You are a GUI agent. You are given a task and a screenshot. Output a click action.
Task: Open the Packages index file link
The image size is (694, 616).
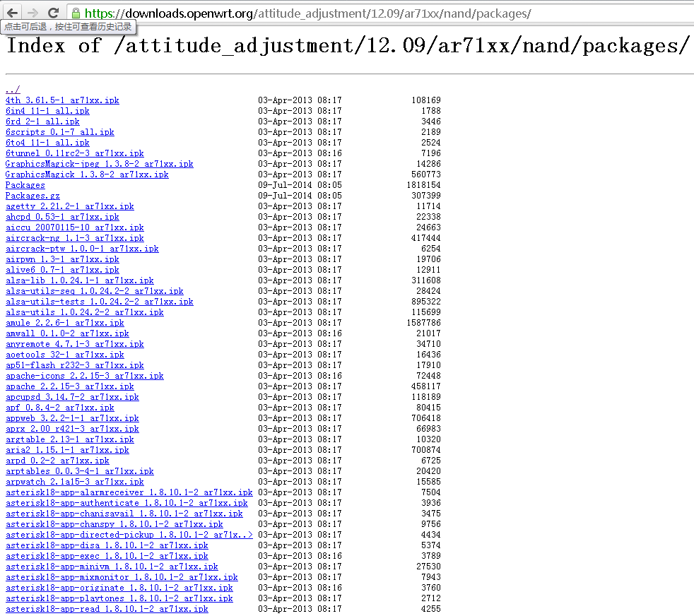(x=25, y=185)
